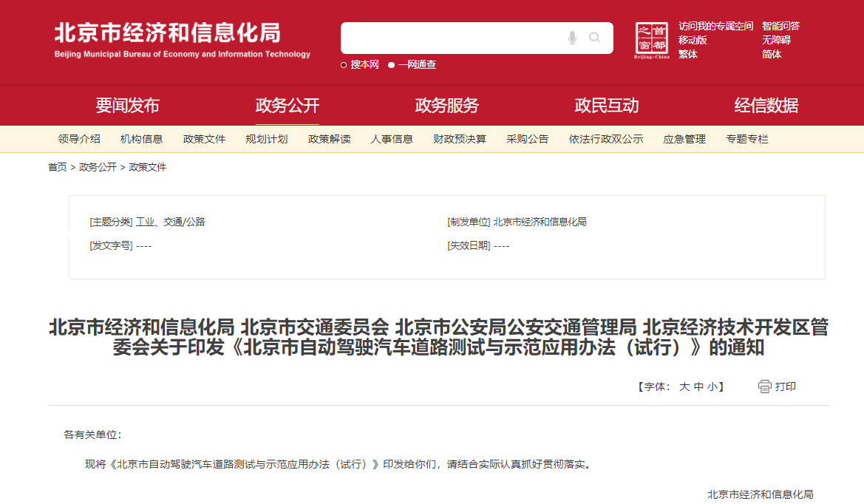The width and height of the screenshot is (864, 504).
Task: Enable 无障碍 accessibility mode
Action: click(x=776, y=40)
